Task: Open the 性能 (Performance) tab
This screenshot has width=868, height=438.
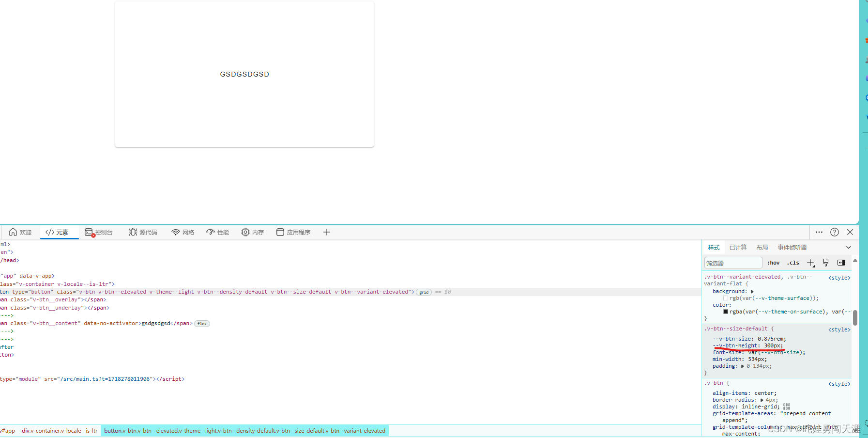Action: 218,232
